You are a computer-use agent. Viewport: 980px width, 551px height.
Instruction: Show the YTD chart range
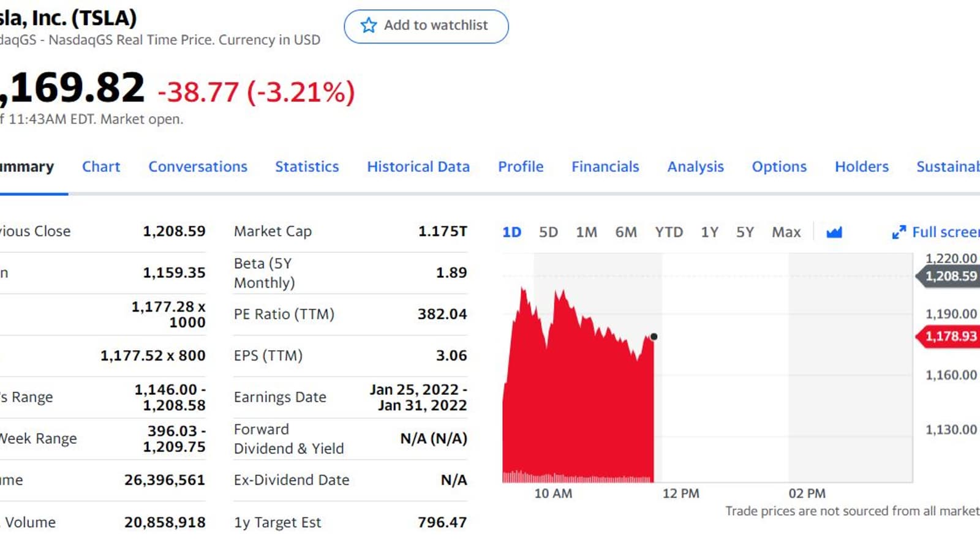click(x=669, y=233)
